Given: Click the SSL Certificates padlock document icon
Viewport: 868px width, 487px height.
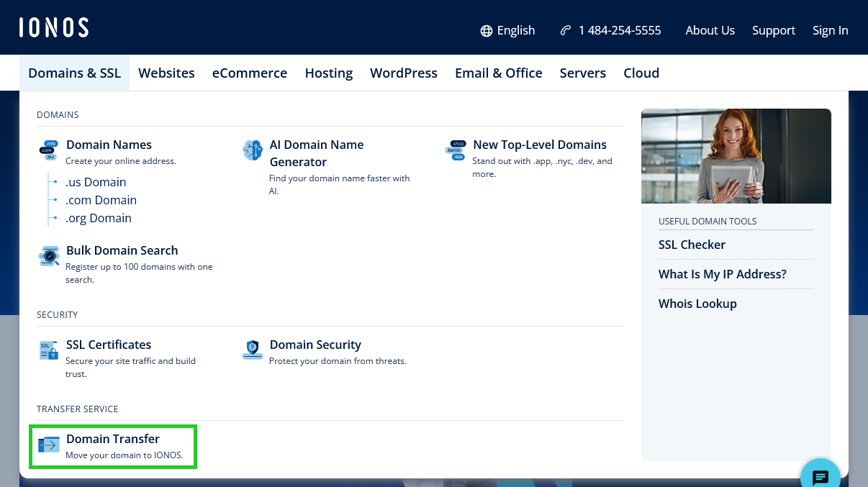Looking at the screenshot, I should coord(48,350).
